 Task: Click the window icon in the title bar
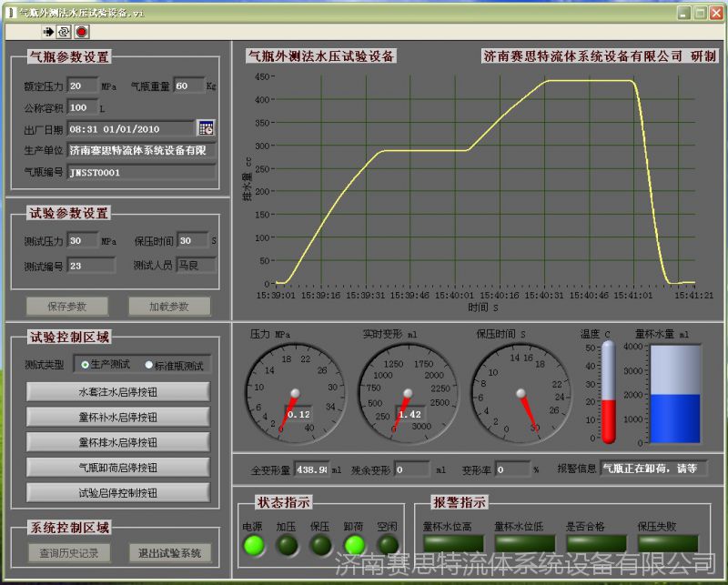tap(11, 13)
